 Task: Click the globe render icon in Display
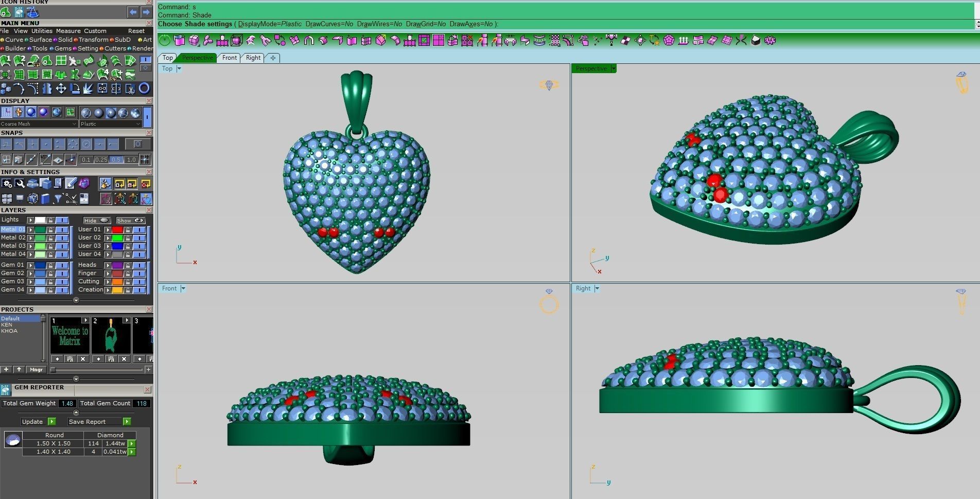(57, 112)
